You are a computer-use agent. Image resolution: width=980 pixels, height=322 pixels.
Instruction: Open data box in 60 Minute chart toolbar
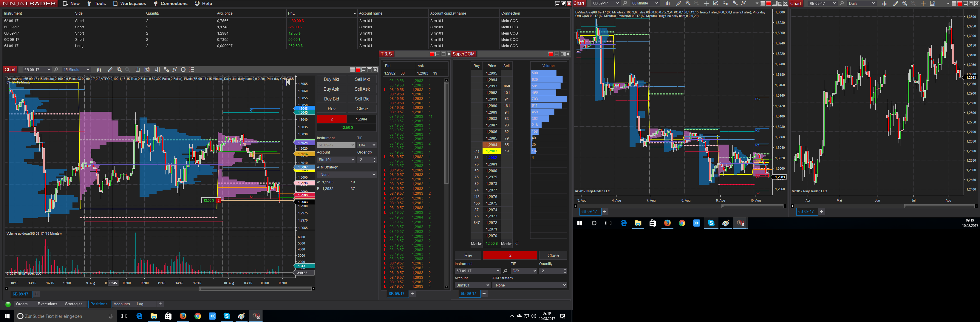pyautogui.click(x=715, y=3)
